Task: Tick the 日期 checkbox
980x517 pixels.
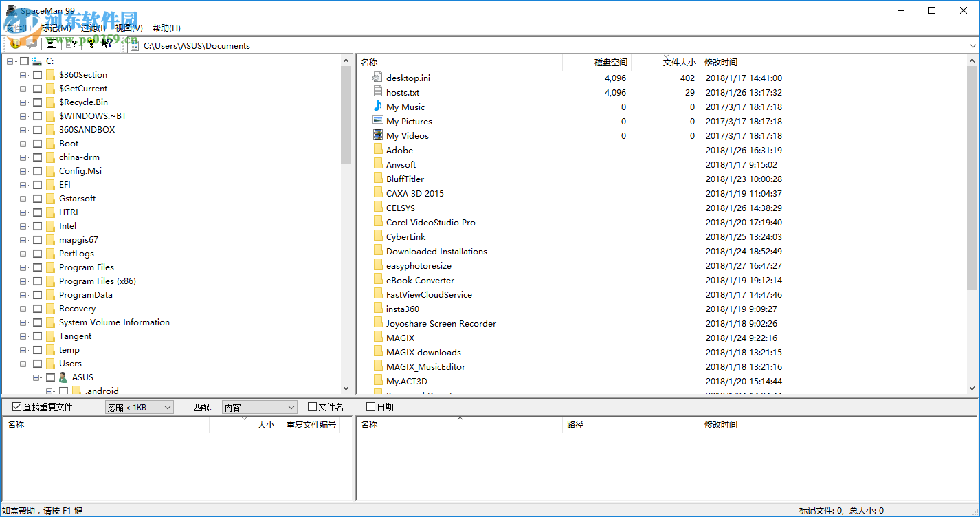Action: [370, 407]
